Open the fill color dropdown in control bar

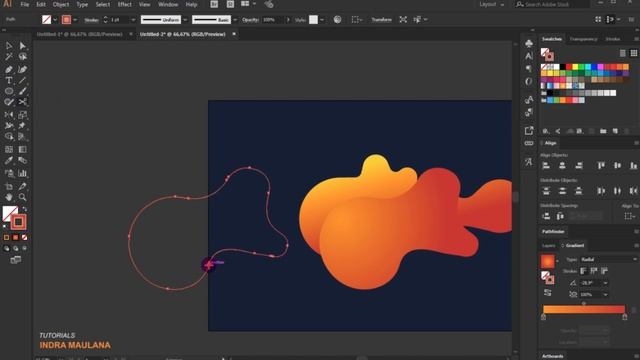point(55,20)
